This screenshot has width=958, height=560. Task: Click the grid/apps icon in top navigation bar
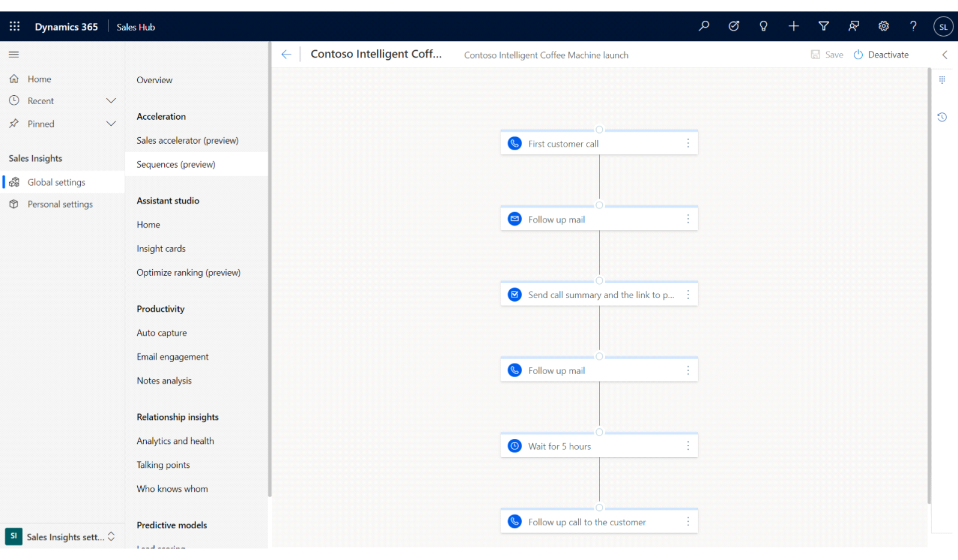(14, 26)
